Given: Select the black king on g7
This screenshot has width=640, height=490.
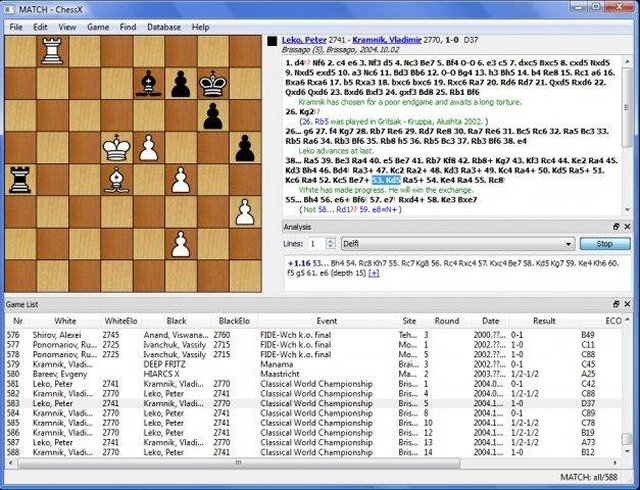Looking at the screenshot, I should (x=213, y=83).
